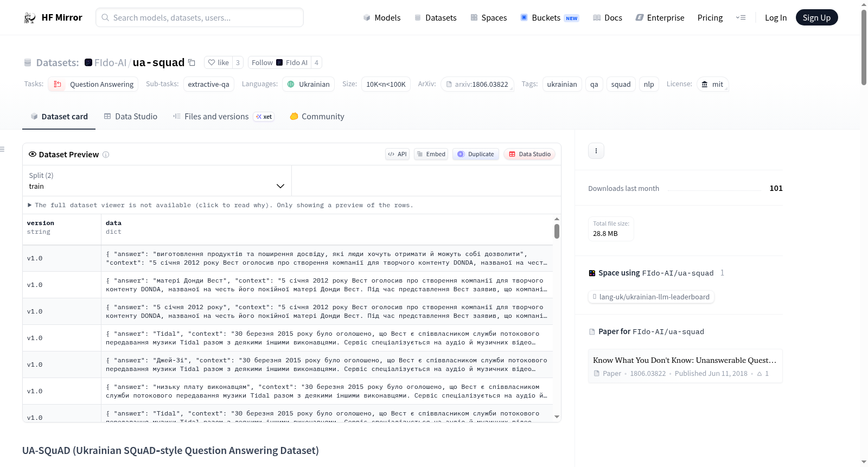Click the preview table scroll up arrow

557,219
